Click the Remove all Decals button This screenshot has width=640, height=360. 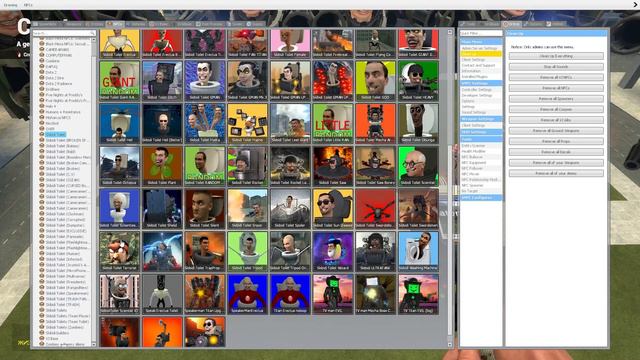coord(556,152)
